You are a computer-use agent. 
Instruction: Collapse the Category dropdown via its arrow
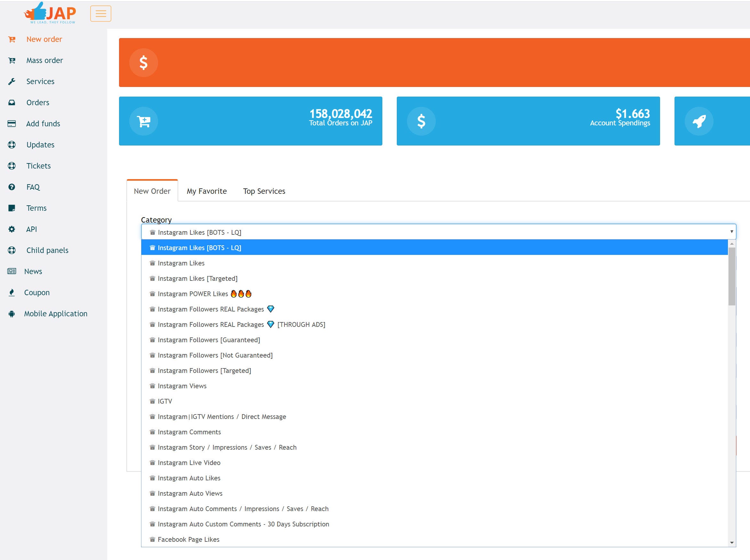pos(732,232)
